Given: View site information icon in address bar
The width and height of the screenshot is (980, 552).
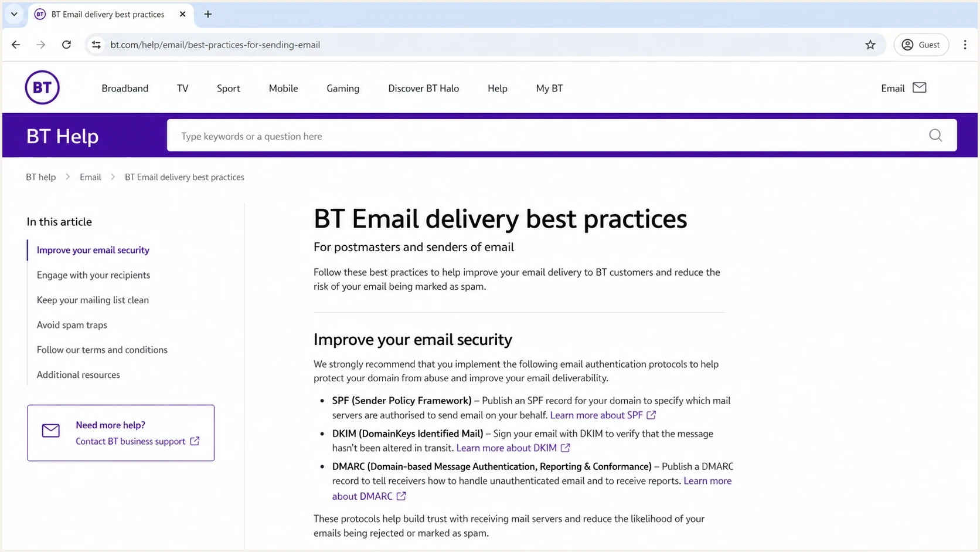Looking at the screenshot, I should tap(96, 45).
